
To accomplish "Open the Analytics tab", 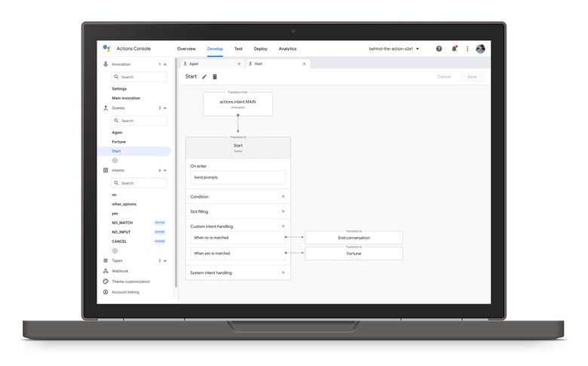I will coord(287,49).
